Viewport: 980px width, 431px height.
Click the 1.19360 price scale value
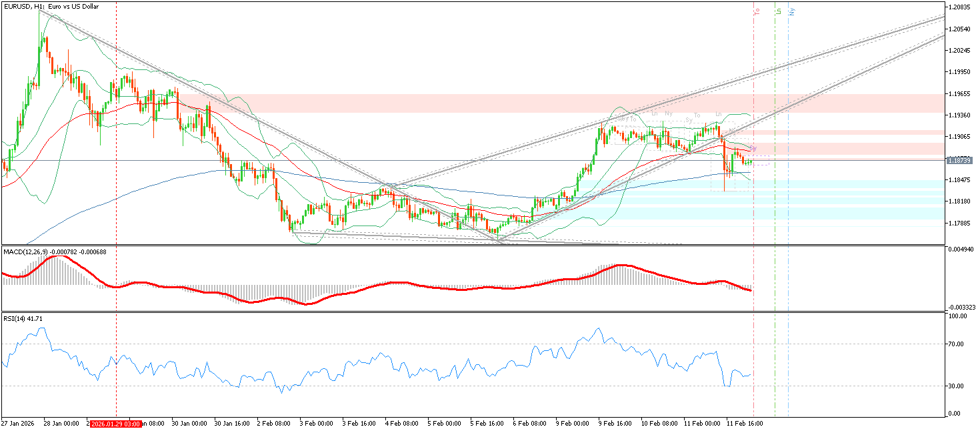coord(960,115)
